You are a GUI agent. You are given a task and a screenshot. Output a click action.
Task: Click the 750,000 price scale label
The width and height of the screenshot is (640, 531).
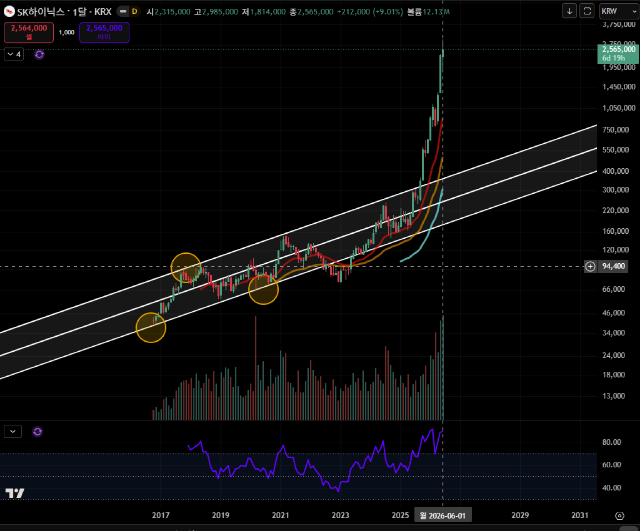pos(616,130)
